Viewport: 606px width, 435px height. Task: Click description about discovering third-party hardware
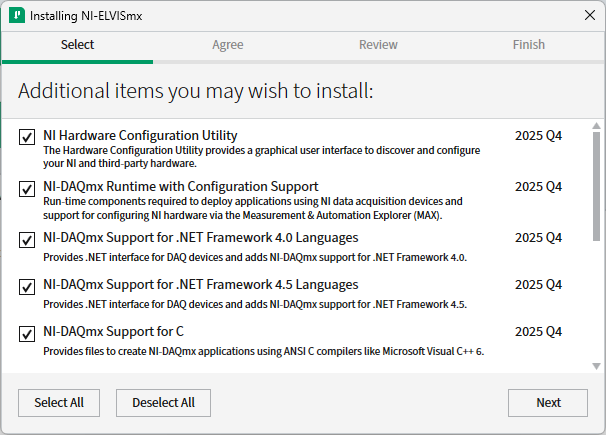point(262,156)
